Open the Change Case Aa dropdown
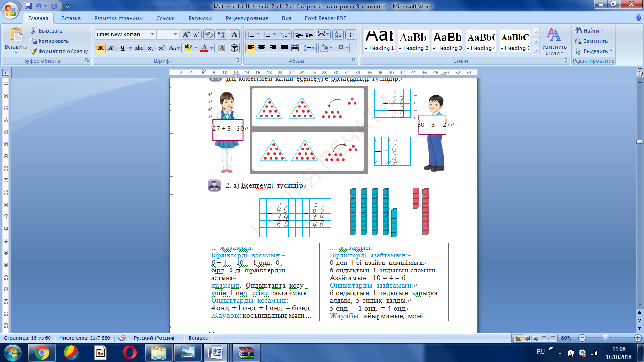Screen dimensions: 644x362 click(174, 48)
